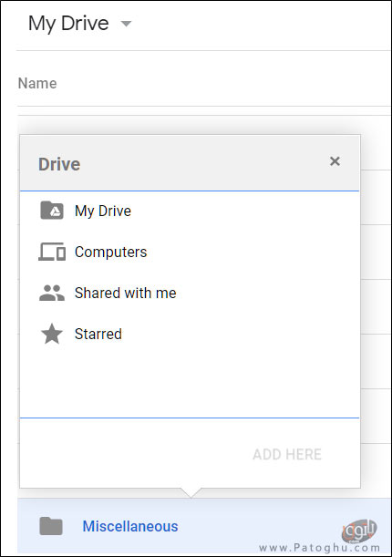The width and height of the screenshot is (392, 557).
Task: Open the My Drive dropdown arrow
Action: [126, 24]
